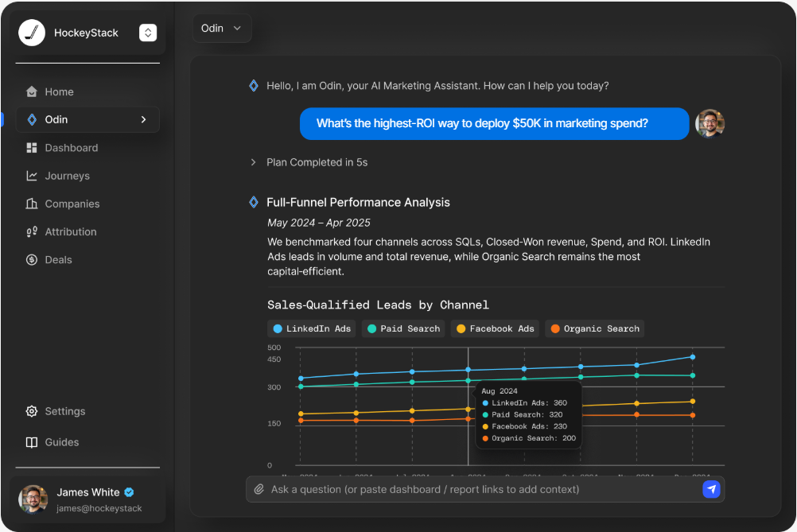
Task: Click Paid Search: 320 in the tooltip
Action: [x=523, y=414]
